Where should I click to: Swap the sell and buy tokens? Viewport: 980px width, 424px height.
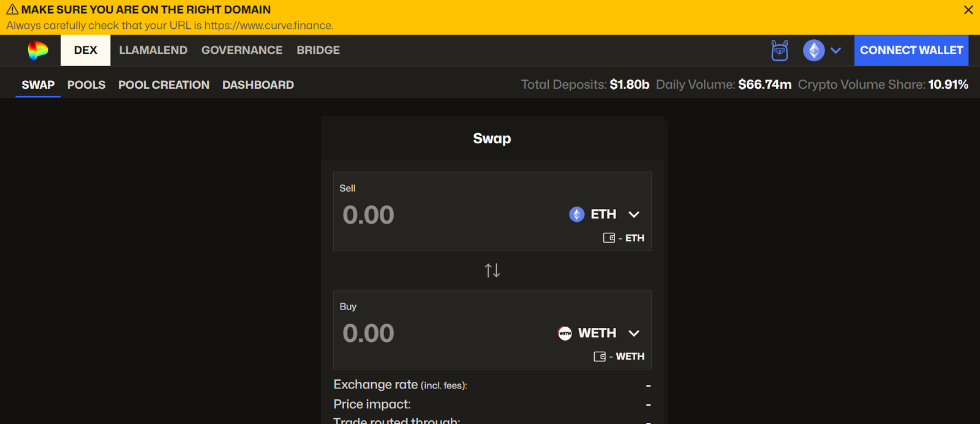click(492, 270)
